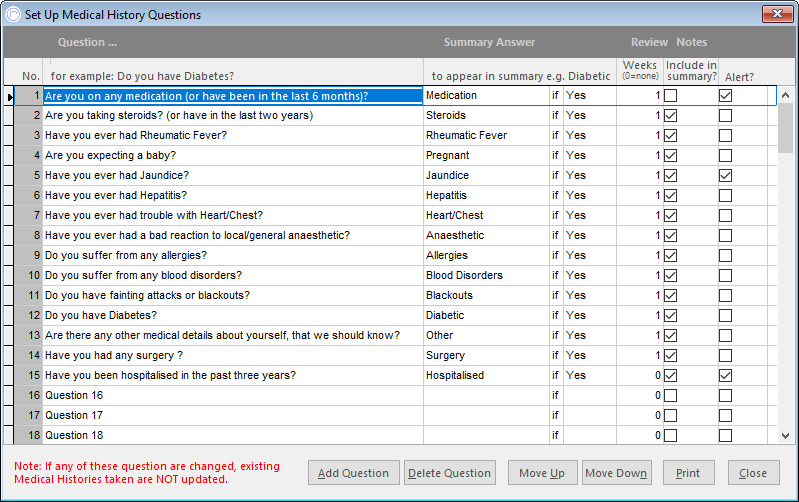Click weeks review cell for Surgery row
Screen dimensions: 799x502
pos(640,355)
